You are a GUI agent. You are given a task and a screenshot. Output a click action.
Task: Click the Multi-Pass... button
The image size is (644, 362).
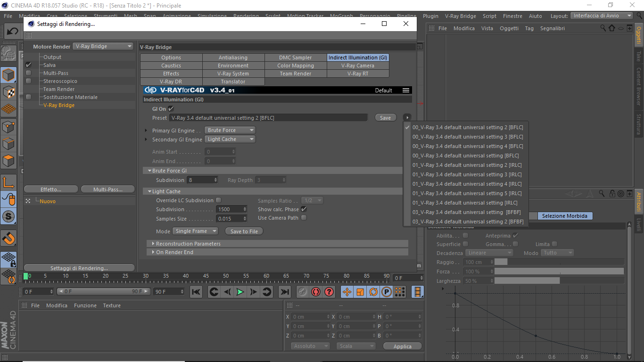108,189
